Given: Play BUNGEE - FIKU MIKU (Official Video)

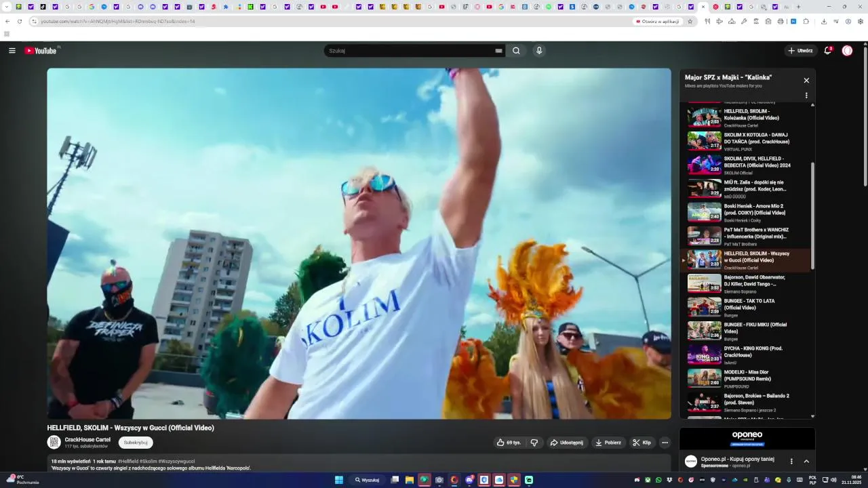Looking at the screenshot, I should point(746,331).
